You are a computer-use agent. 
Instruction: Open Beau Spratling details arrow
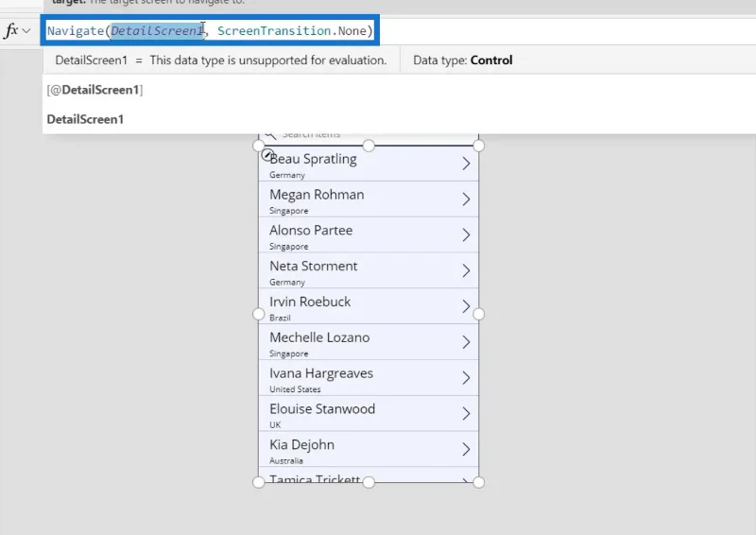tap(466, 164)
